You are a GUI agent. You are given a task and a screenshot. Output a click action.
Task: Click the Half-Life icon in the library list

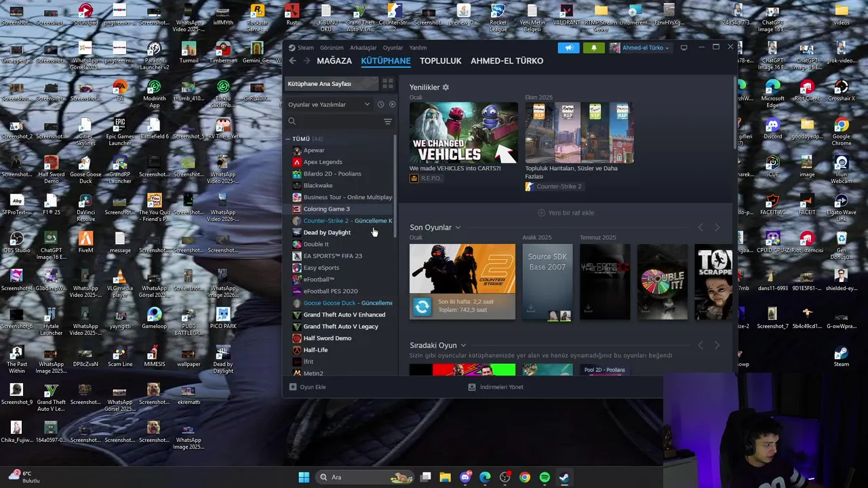(x=297, y=350)
